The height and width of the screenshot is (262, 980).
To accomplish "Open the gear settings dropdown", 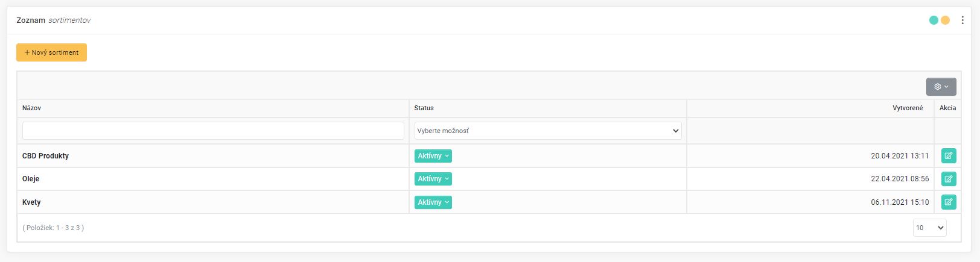I will (x=941, y=87).
